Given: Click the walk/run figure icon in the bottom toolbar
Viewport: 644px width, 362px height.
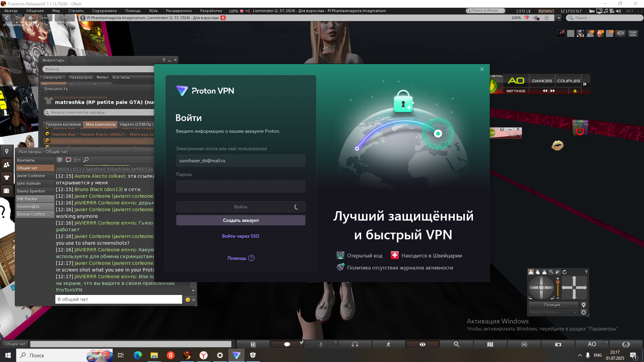Looking at the screenshot, I should click(x=388, y=344).
